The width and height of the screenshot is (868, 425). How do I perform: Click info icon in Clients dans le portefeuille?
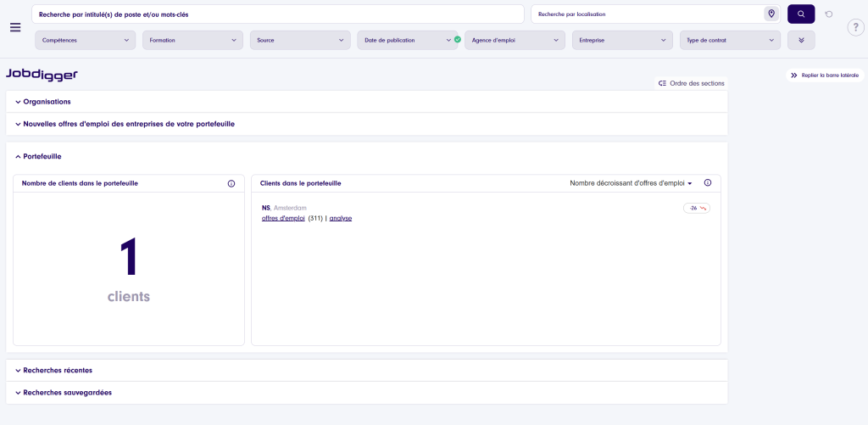[x=708, y=183]
